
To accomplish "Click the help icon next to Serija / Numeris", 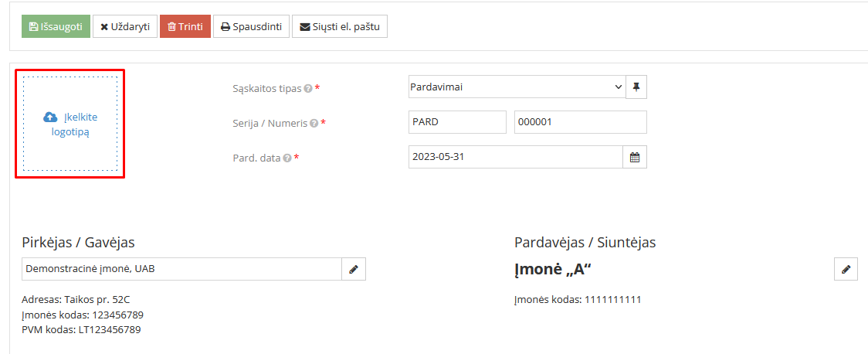I will [x=314, y=123].
